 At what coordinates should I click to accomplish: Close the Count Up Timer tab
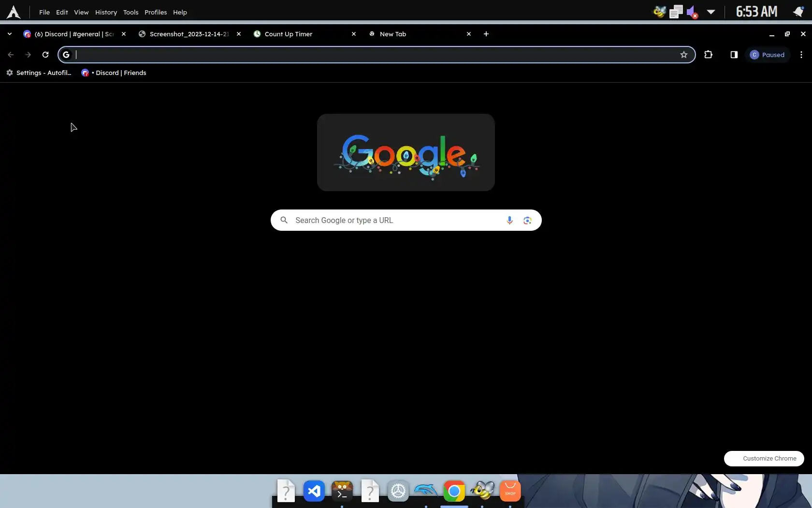(354, 34)
